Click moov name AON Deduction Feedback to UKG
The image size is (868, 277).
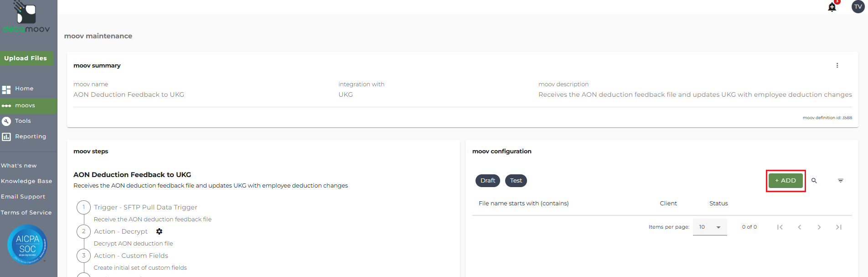point(129,94)
